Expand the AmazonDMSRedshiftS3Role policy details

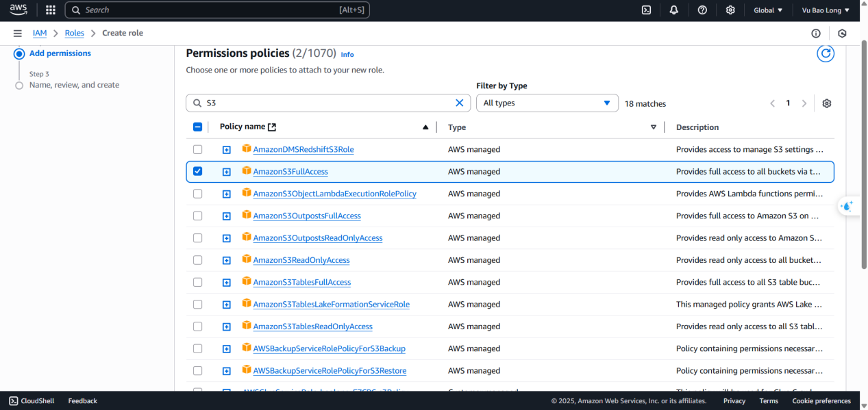click(x=227, y=150)
